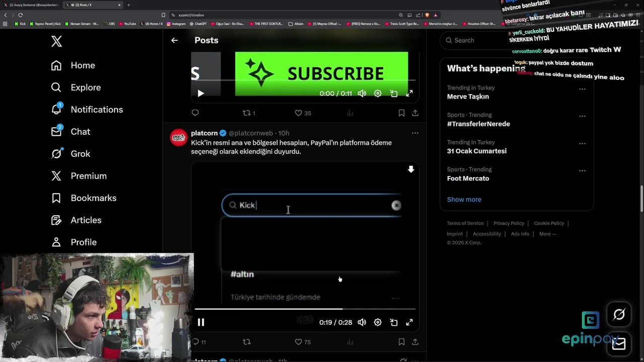Expand the More footer menu
This screenshot has width=644, height=362.
coord(547,234)
